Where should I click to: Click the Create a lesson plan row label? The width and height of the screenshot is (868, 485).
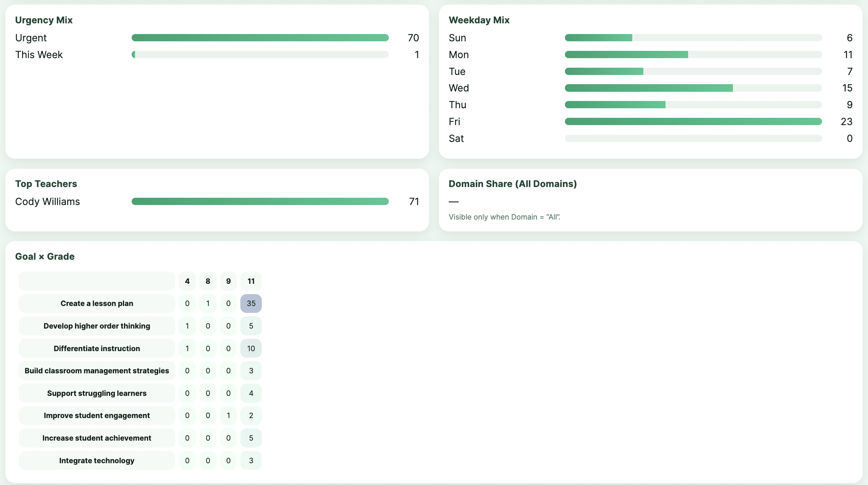click(97, 303)
